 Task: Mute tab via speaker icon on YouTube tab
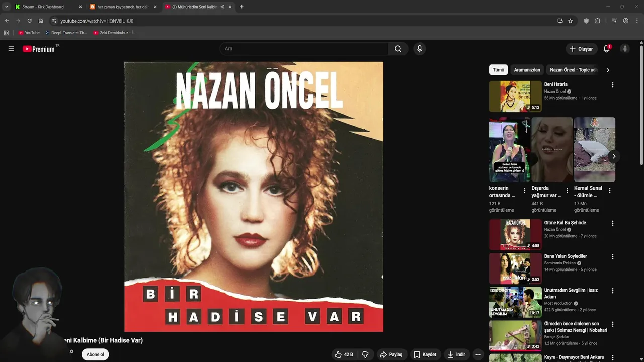pyautogui.click(x=222, y=7)
